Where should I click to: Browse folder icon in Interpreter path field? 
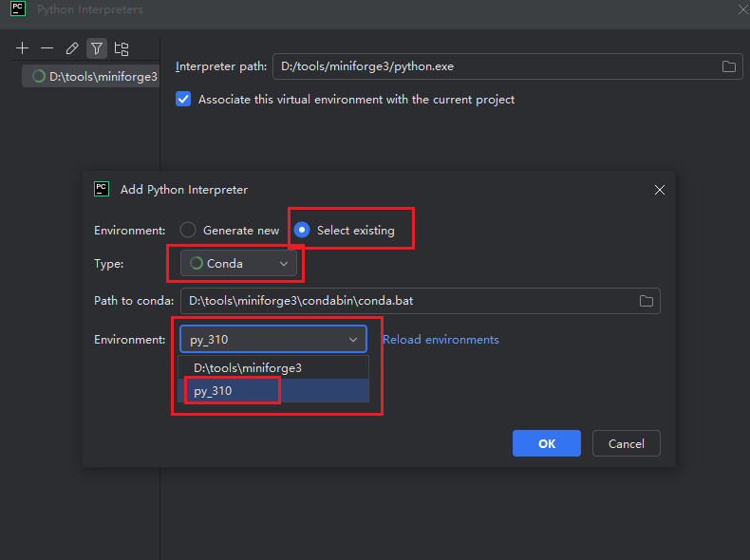[729, 67]
